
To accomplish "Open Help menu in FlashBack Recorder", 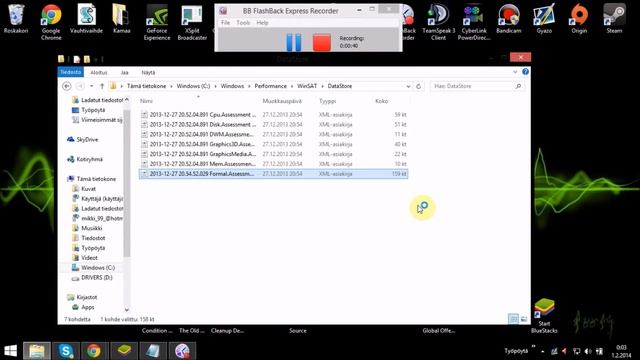I will tap(262, 23).
